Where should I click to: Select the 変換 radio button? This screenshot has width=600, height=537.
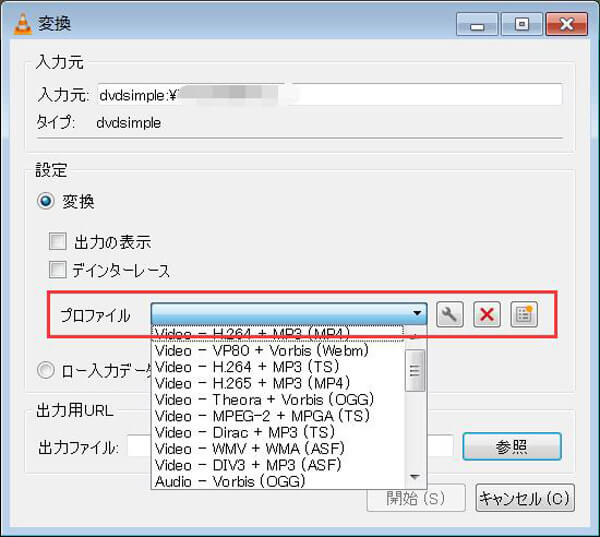(46, 201)
